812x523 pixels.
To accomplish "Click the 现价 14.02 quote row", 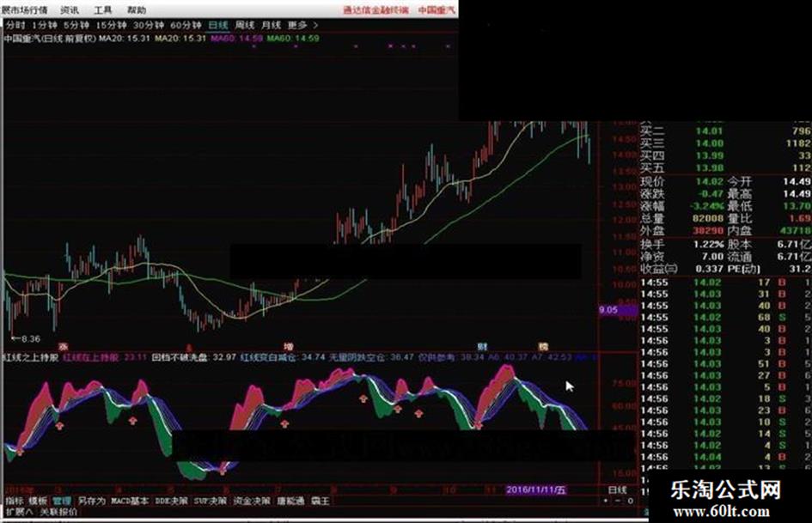I will click(681, 181).
